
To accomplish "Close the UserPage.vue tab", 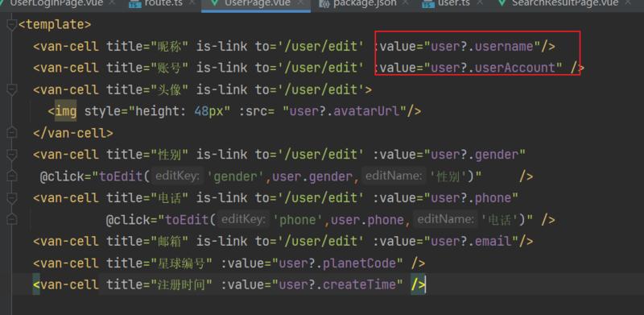I will coord(299,3).
